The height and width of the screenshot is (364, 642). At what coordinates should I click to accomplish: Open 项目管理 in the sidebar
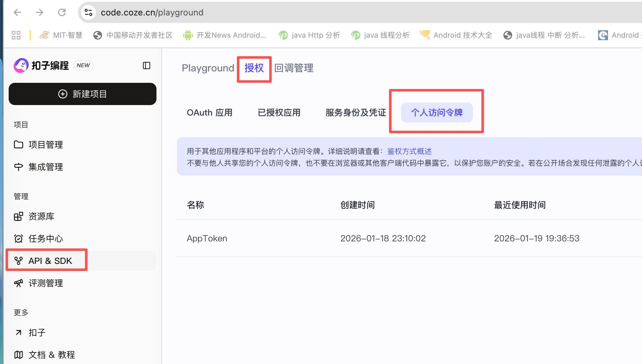(x=45, y=144)
